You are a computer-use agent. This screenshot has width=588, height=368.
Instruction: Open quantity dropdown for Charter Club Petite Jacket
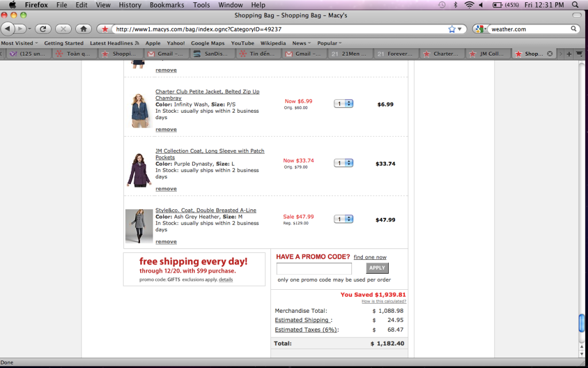coord(343,103)
